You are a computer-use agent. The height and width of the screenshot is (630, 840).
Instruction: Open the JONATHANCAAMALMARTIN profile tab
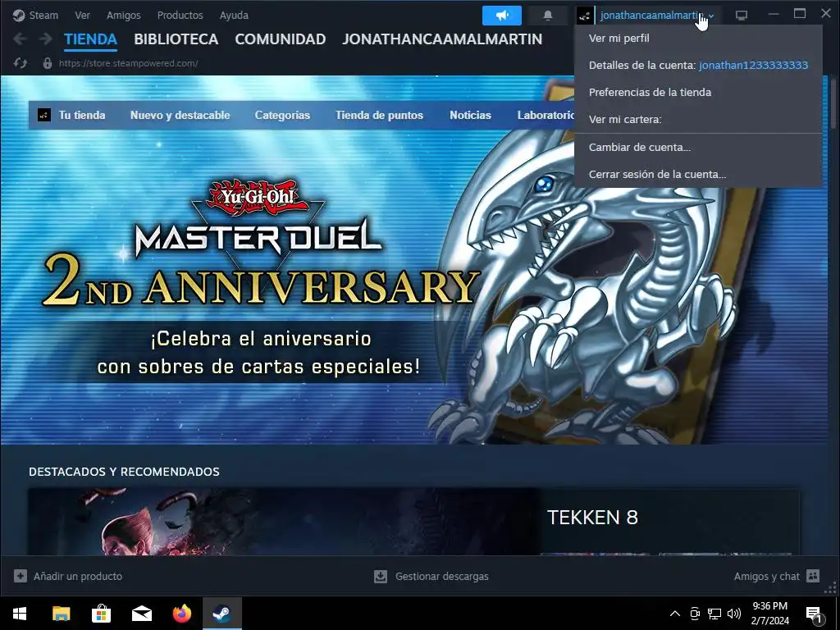tap(442, 39)
